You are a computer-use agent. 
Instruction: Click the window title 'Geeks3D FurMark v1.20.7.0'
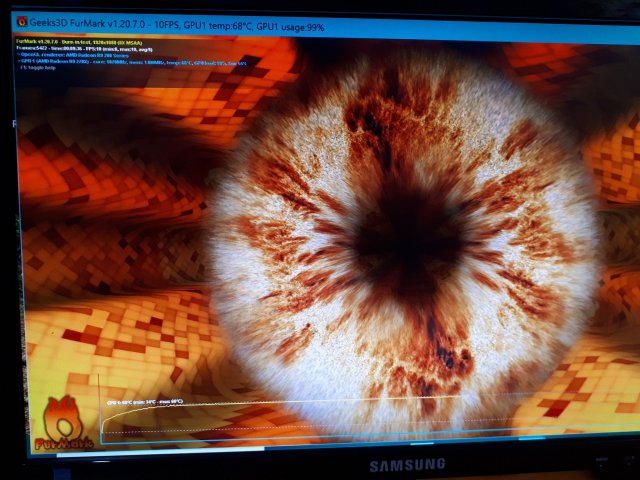click(x=87, y=24)
